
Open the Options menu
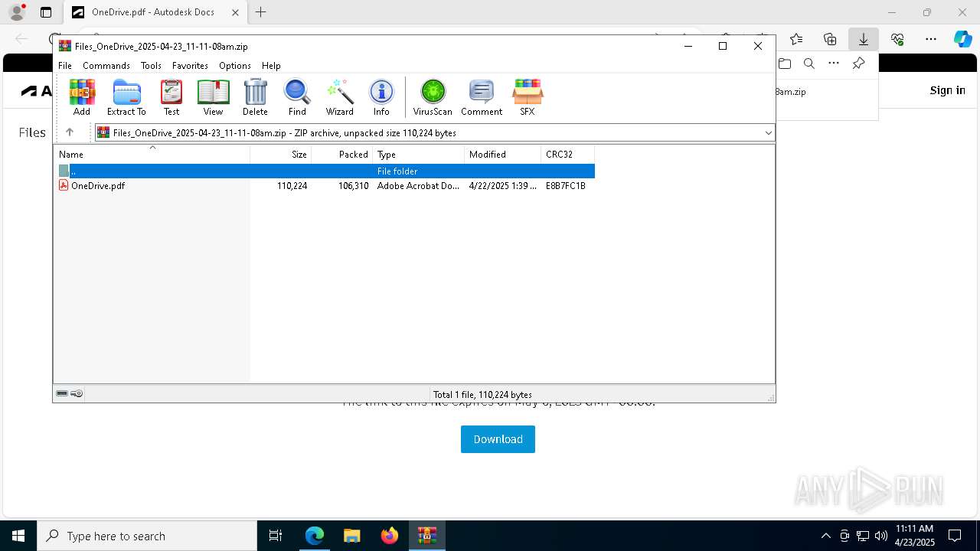[235, 66]
